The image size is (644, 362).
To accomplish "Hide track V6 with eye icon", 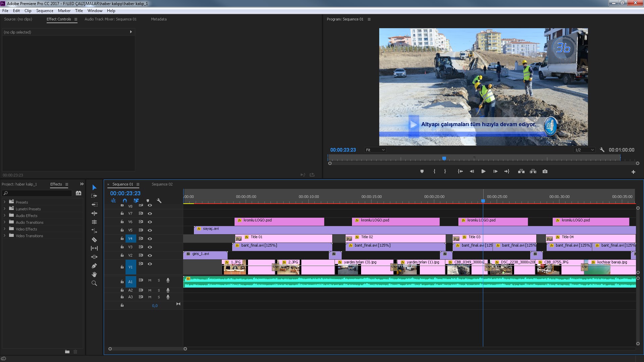I will [x=150, y=222].
